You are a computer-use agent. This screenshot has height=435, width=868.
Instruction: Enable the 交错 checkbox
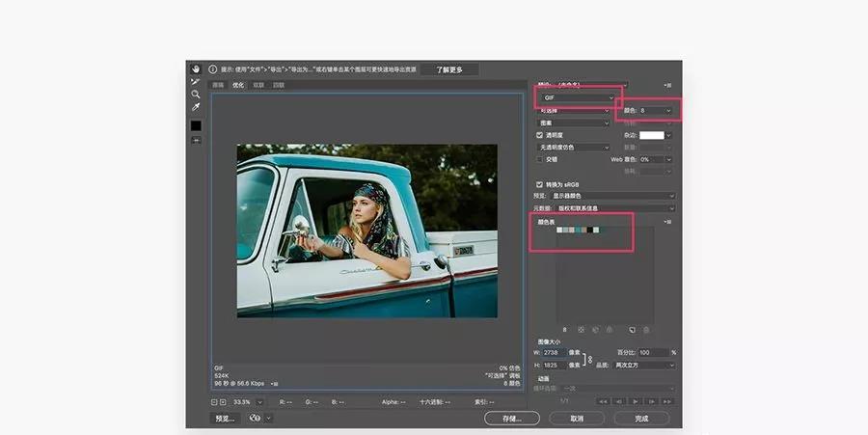[x=540, y=159]
